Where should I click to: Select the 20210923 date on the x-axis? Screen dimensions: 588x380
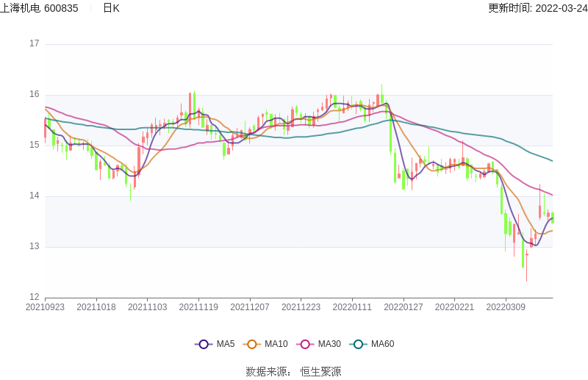[45, 307]
